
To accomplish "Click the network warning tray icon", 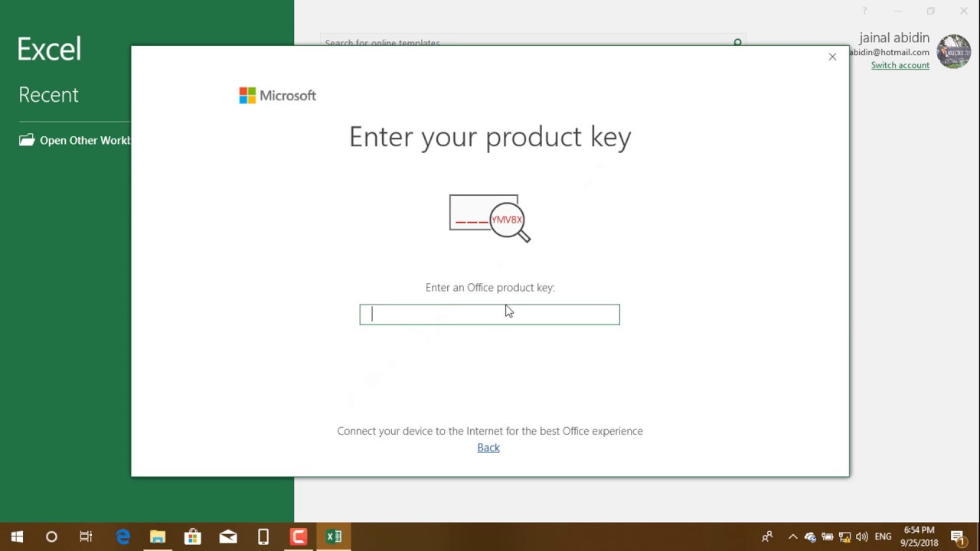I will tap(845, 536).
